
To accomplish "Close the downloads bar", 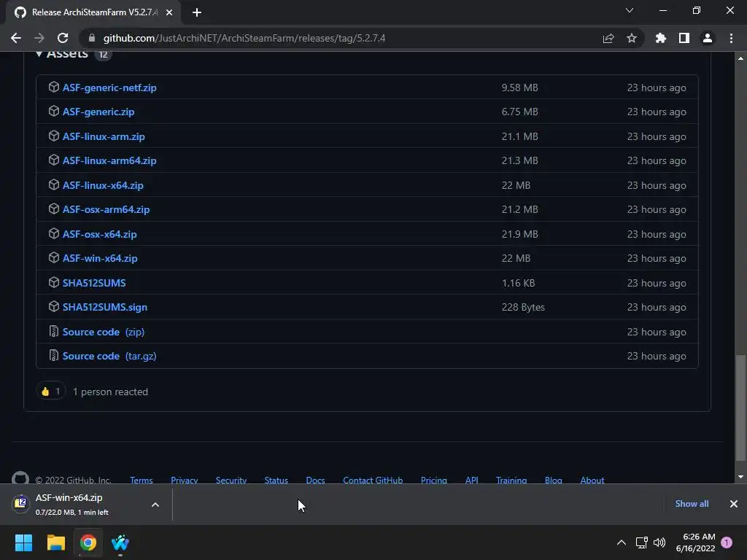I will pos(734,504).
